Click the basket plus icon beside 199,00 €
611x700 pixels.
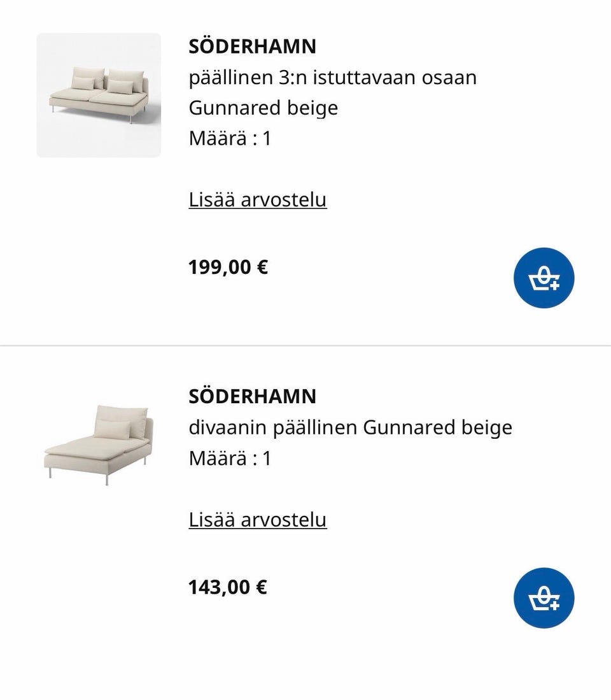pyautogui.click(x=544, y=278)
